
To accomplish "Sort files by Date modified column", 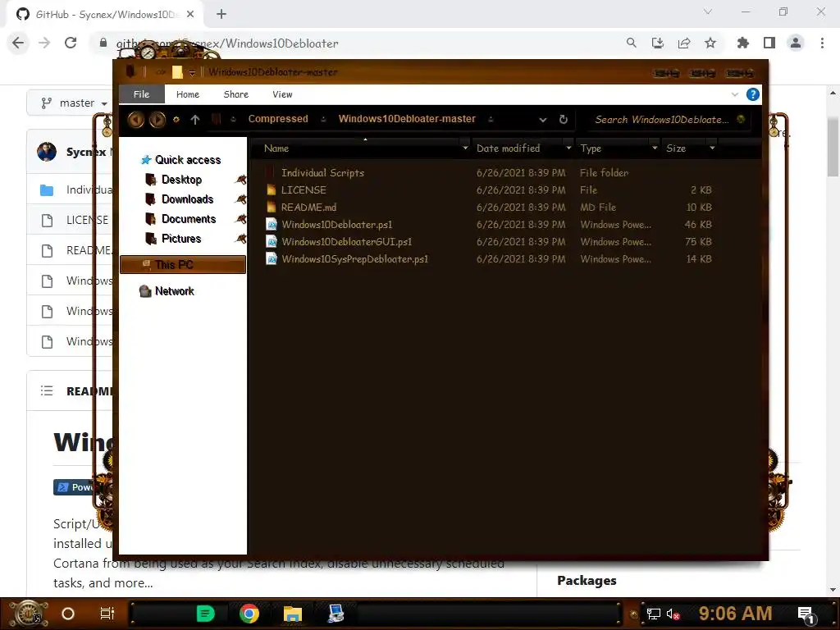I will pyautogui.click(x=508, y=148).
